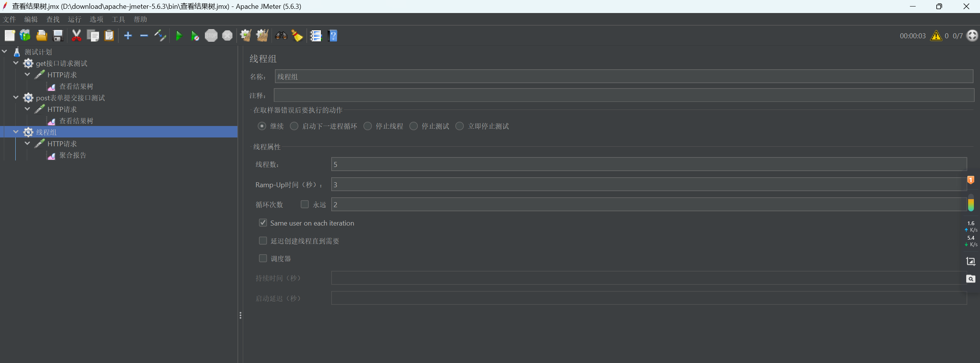Collapse the 测试计划 tree node

pyautogui.click(x=5, y=51)
